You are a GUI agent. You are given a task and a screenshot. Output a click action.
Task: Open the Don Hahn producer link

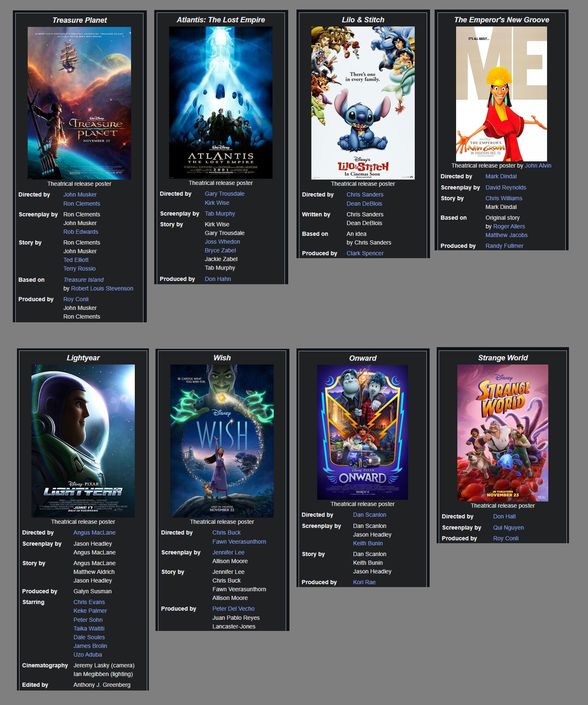point(218,279)
